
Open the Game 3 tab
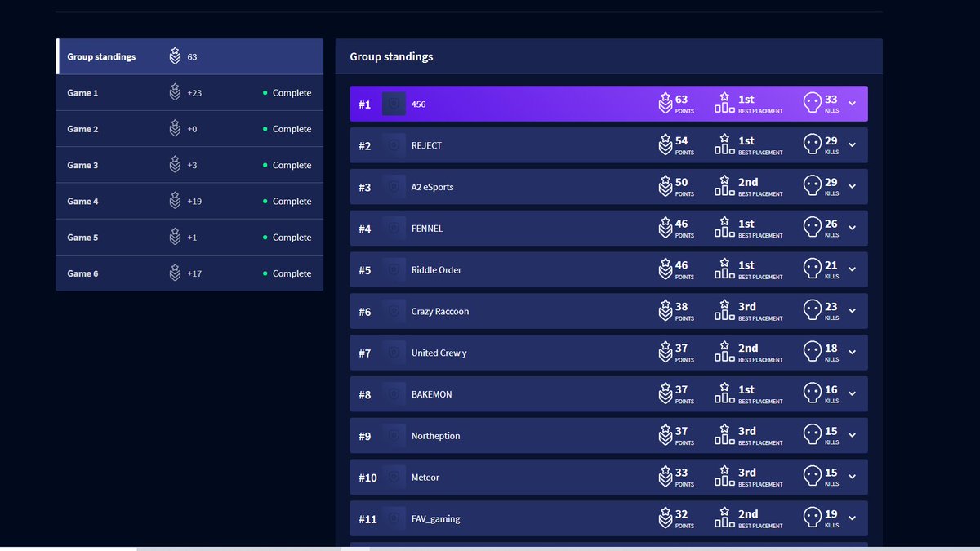(x=189, y=165)
